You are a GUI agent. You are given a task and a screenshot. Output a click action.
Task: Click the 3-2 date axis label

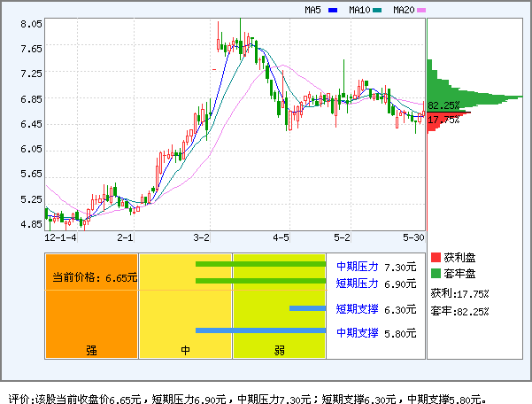pyautogui.click(x=202, y=237)
